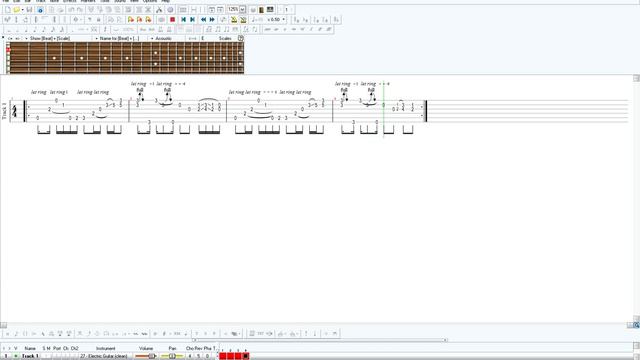Click the second orange play marker icon
This screenshot has width=640, height=360.
click(x=140, y=20)
